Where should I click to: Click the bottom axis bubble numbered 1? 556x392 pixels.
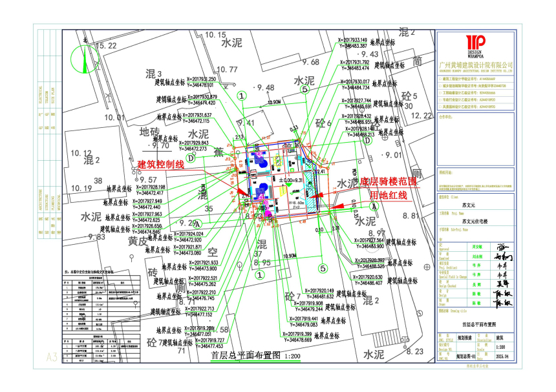coord(260,275)
